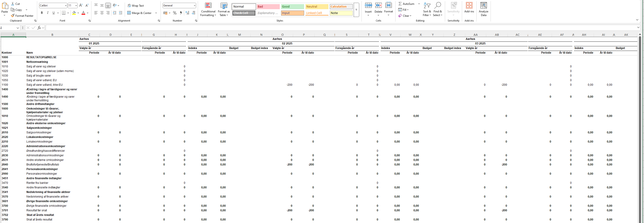Increase the font size

point(81,6)
